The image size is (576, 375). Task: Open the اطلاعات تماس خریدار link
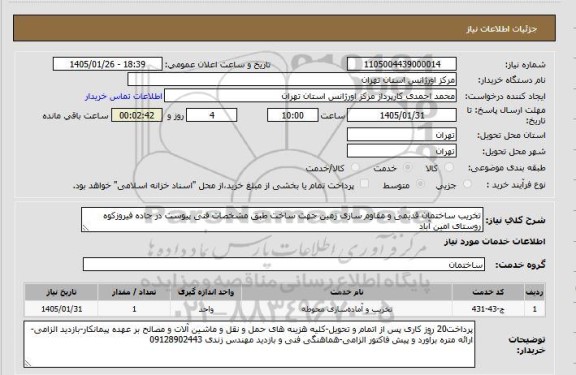123,96
